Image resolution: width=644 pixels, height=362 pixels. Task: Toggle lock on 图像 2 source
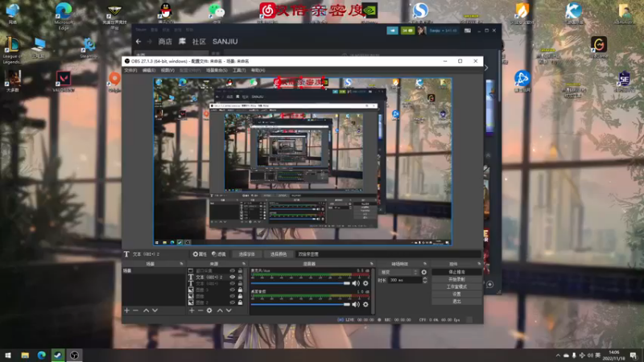240,302
